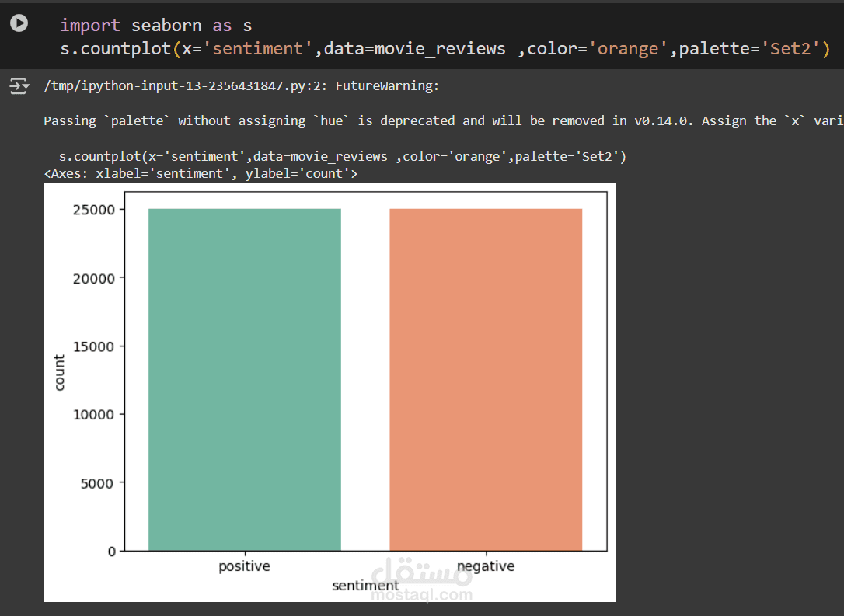Click the green positive bar in chart
The image size is (844, 616).
pos(245,379)
